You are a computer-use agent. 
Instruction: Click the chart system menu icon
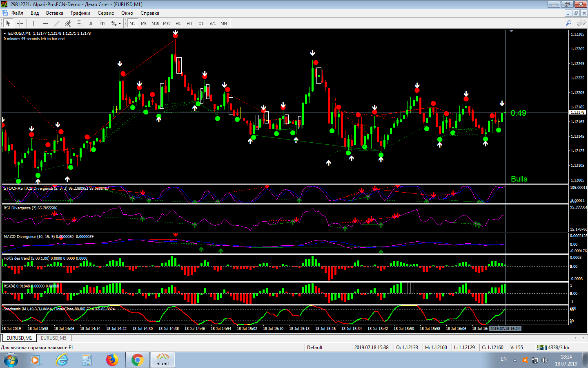click(5, 13)
